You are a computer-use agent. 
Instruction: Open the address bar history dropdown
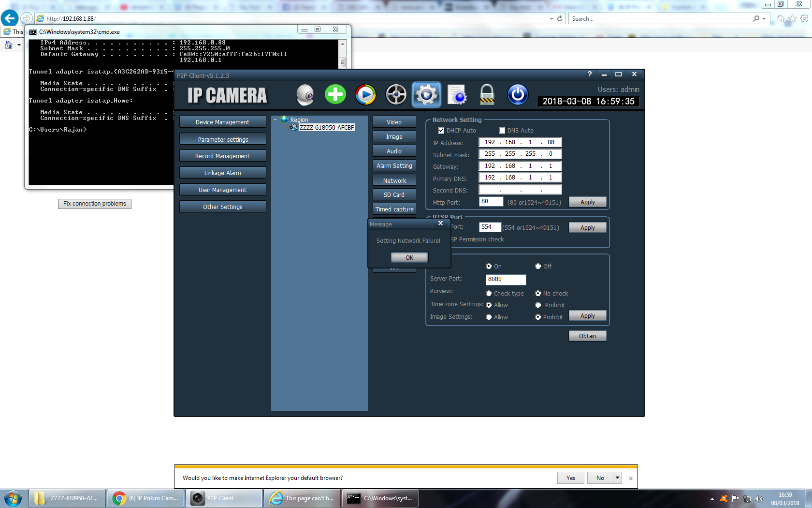551,19
